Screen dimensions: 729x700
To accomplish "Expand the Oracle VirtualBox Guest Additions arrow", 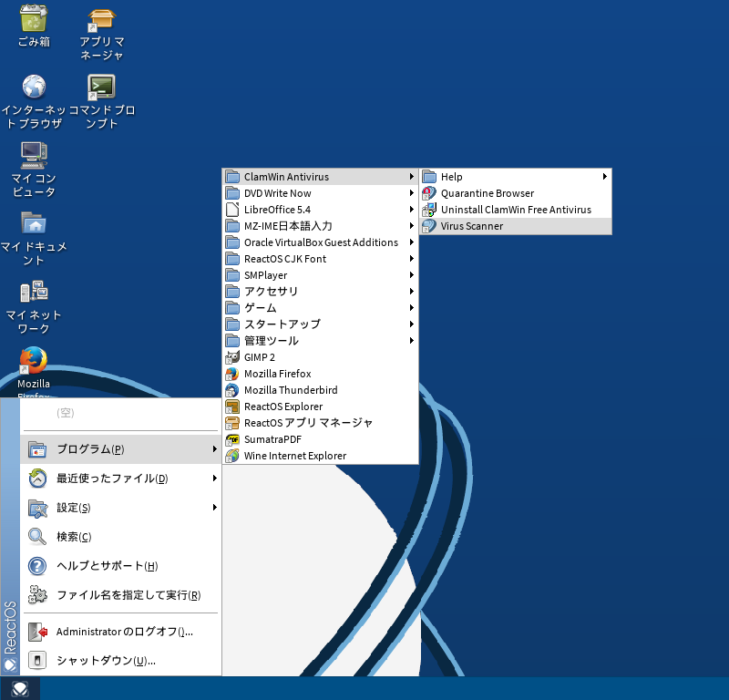I will click(412, 242).
